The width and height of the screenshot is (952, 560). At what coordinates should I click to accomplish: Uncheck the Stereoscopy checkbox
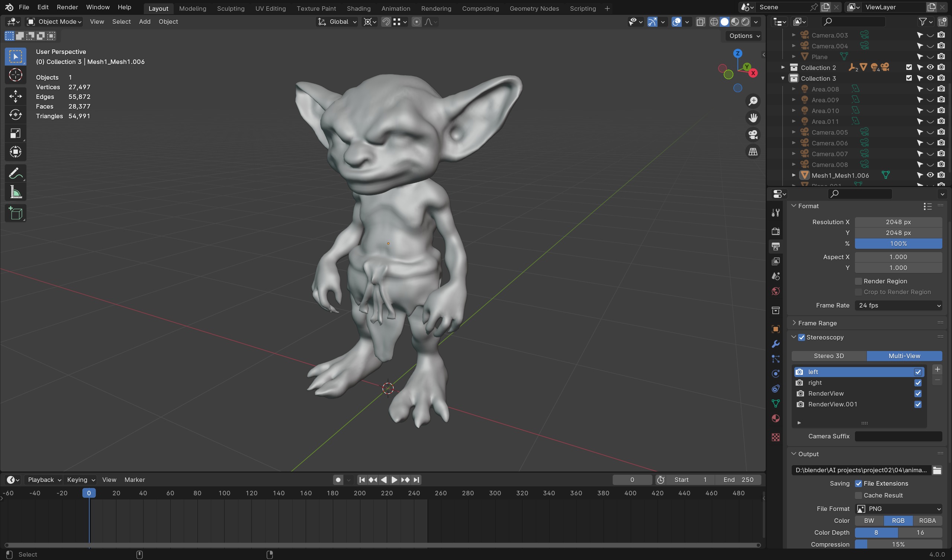pos(802,337)
